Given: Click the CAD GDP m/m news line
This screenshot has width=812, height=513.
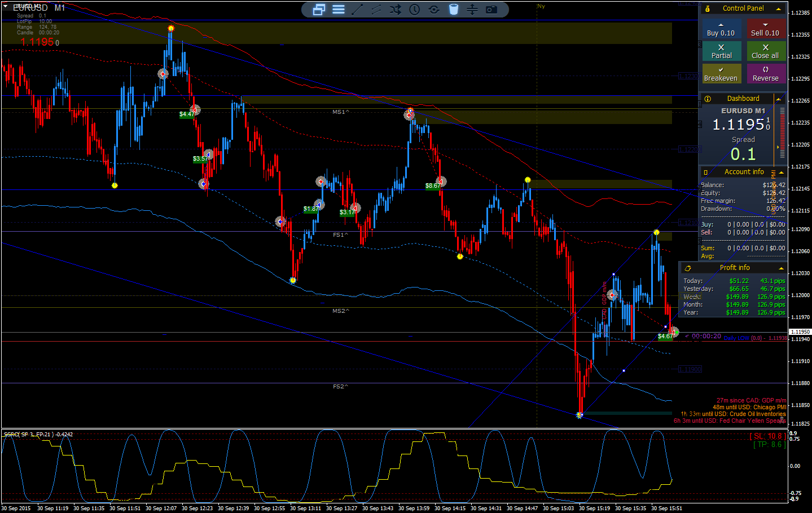Looking at the screenshot, I should point(751,400).
